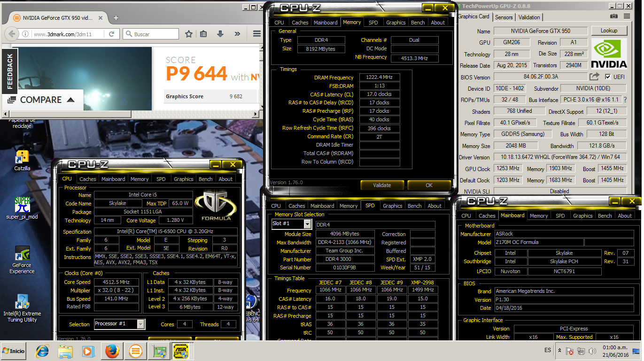The image size is (644, 361).
Task: Click the ASRock OC Formula taskbar icon
Action: 182,351
